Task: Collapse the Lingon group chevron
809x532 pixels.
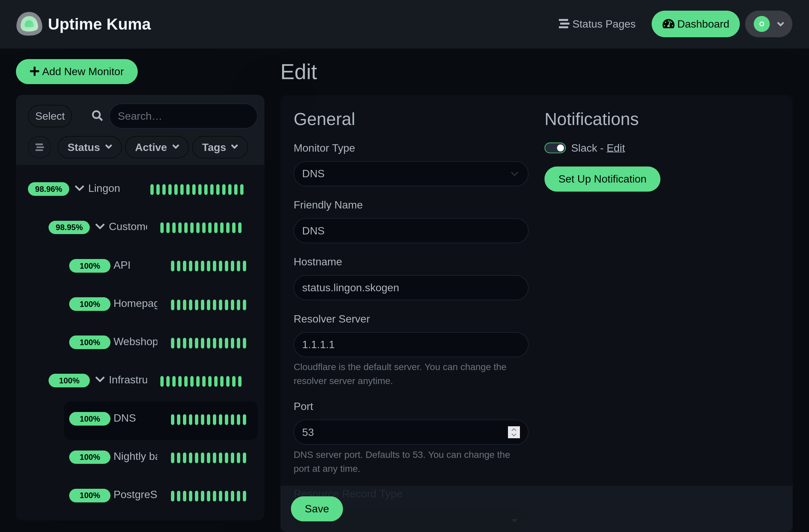Action: (x=79, y=188)
